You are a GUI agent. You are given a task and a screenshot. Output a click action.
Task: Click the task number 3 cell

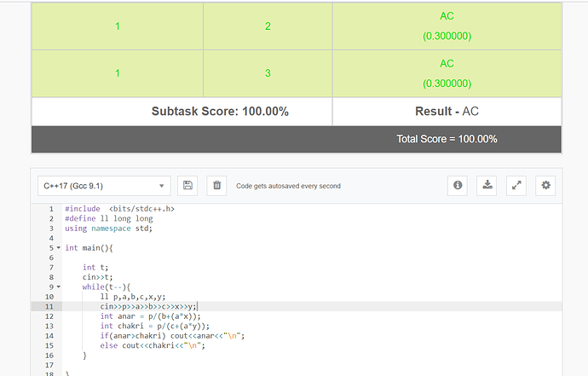(x=268, y=73)
